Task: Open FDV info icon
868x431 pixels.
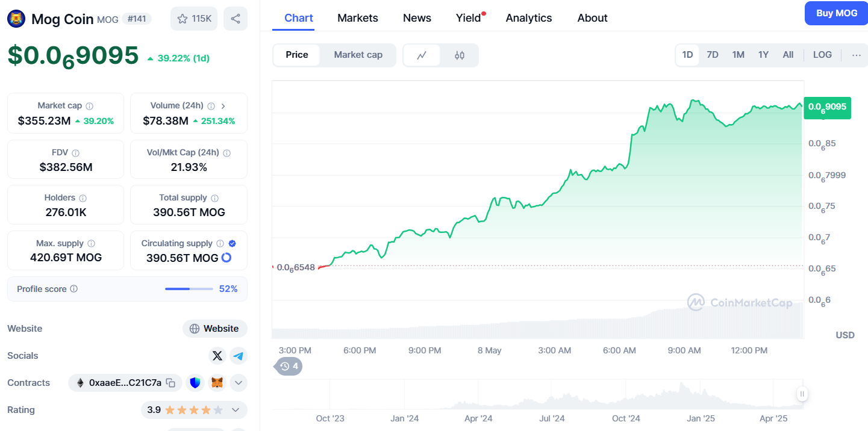Action: point(75,153)
